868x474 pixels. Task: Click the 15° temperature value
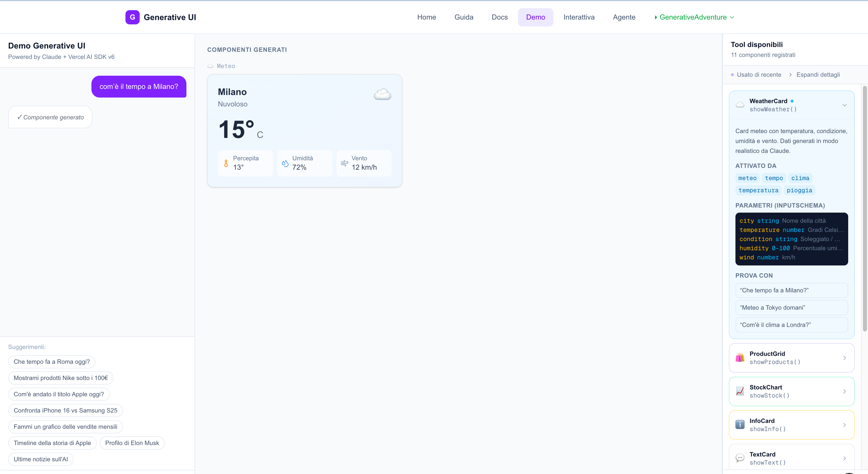click(x=236, y=129)
